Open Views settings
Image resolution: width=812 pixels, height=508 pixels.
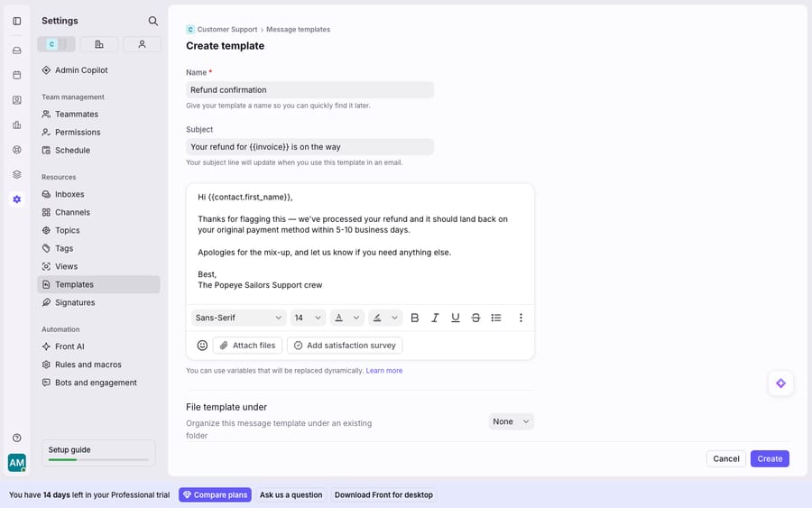pyautogui.click(x=98, y=266)
